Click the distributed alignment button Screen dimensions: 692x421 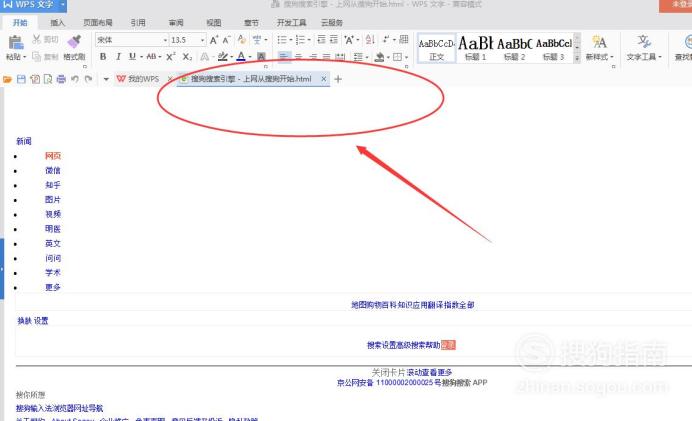click(x=340, y=56)
